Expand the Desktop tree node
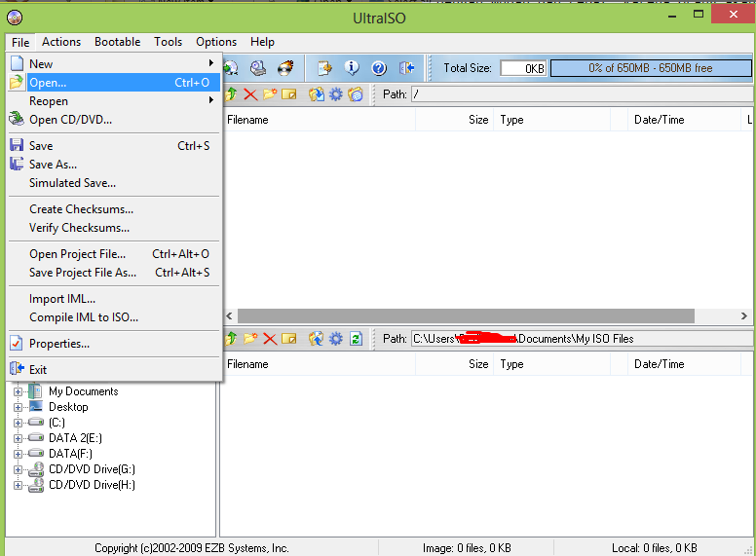This screenshot has height=556, width=756. (18, 407)
